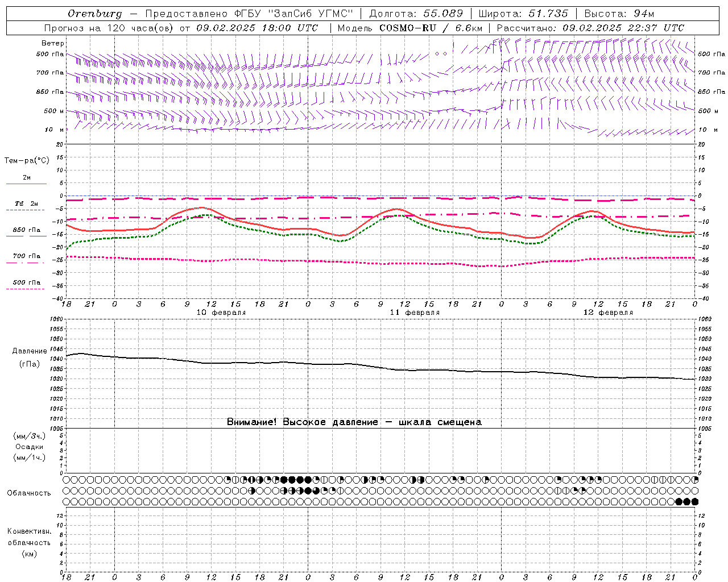The height and width of the screenshot is (582, 728).
Task: Click the "11 февраля" date label
Action: pos(415,313)
